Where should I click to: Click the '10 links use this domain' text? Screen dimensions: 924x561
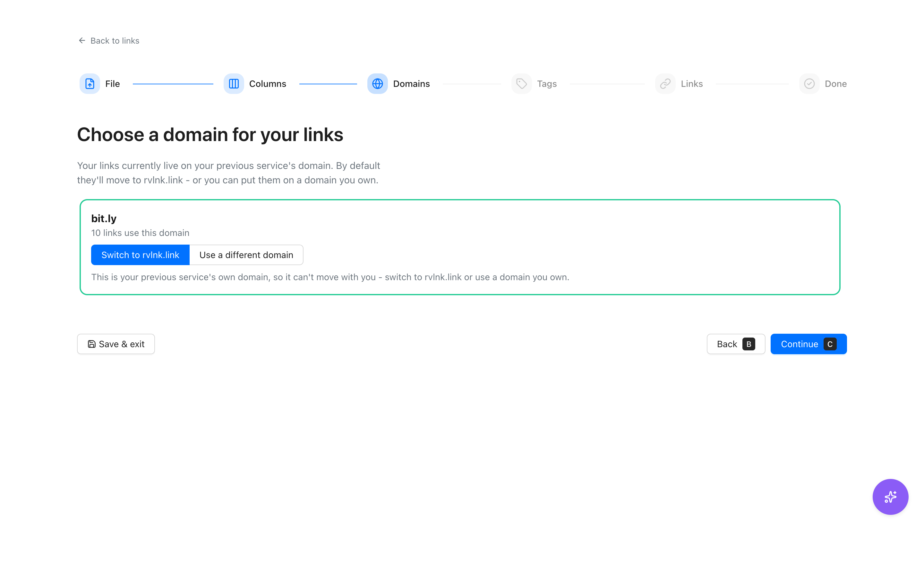[x=140, y=233]
